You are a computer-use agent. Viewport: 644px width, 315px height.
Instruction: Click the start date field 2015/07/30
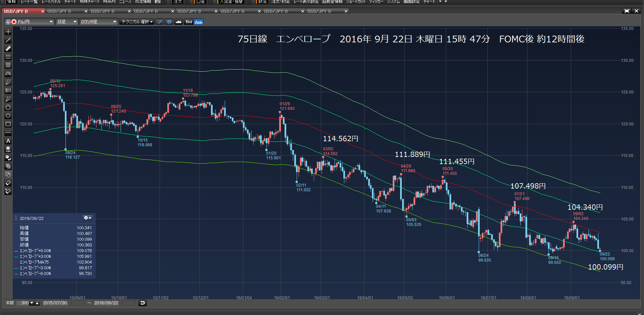55,303
